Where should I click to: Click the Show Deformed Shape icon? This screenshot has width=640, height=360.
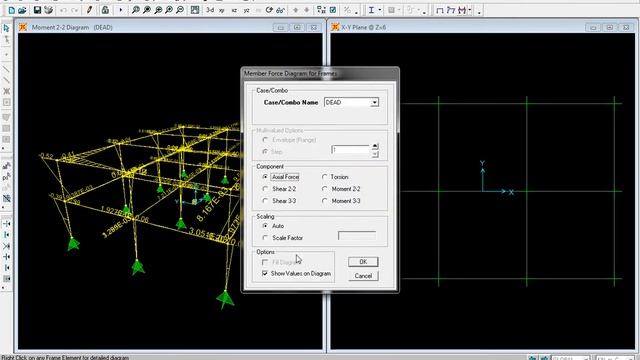(451, 10)
